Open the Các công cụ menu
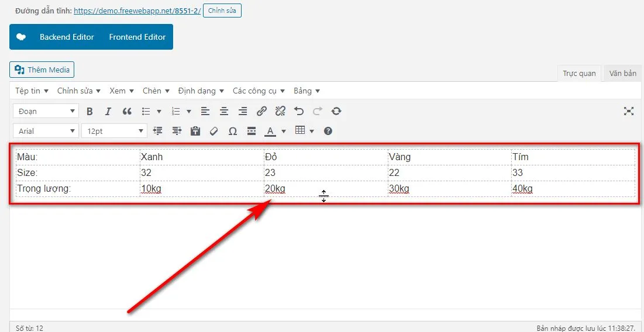This screenshot has height=332, width=644. (x=260, y=91)
